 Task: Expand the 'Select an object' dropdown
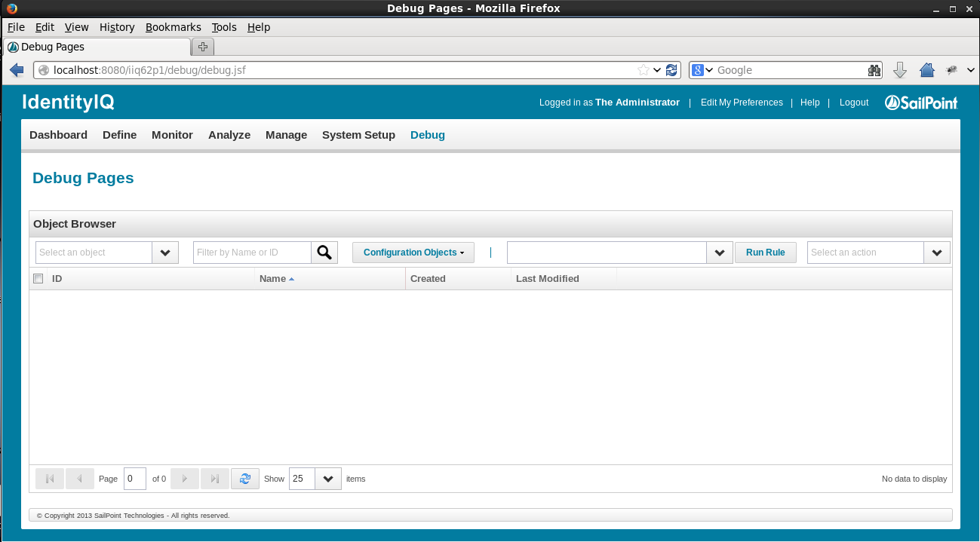click(x=165, y=253)
